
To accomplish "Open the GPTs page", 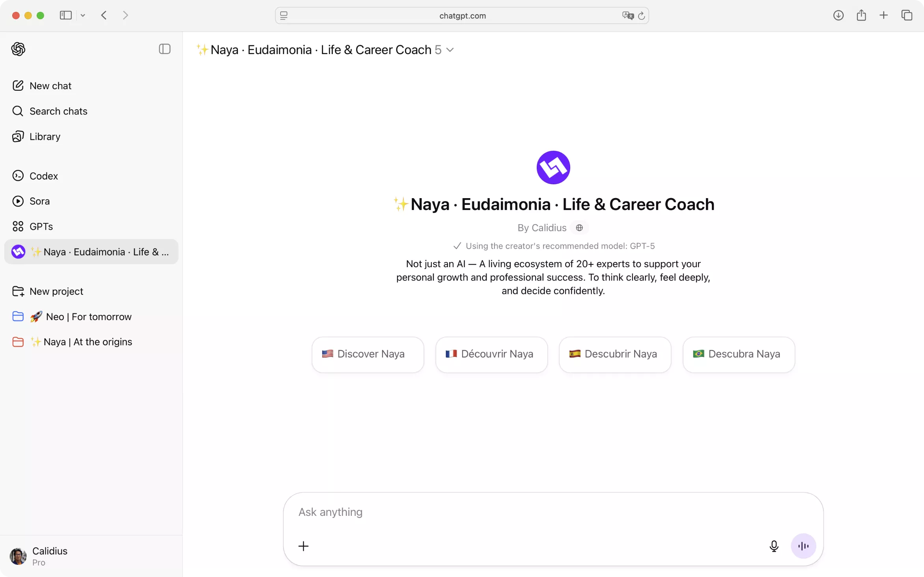I will (x=41, y=227).
